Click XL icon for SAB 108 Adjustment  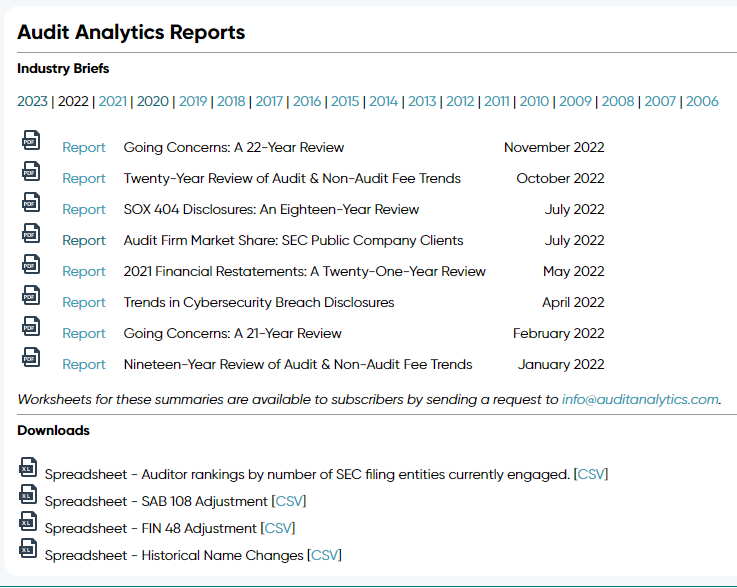click(28, 494)
